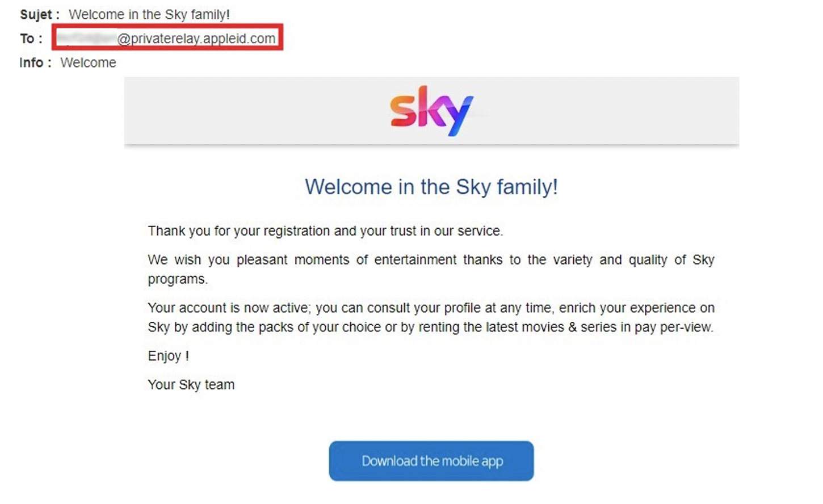This screenshot has width=823, height=504.
Task: Select the privaterelay.appleid.com recipient address
Action: click(196, 39)
